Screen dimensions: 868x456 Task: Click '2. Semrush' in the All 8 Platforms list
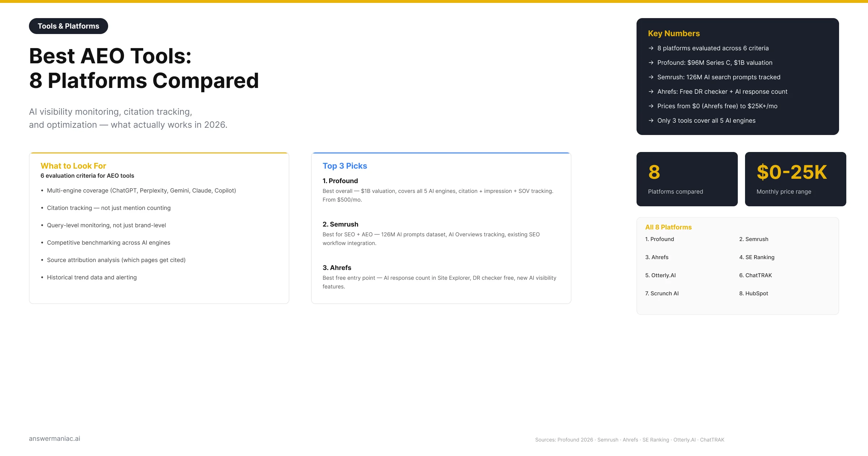(754, 239)
